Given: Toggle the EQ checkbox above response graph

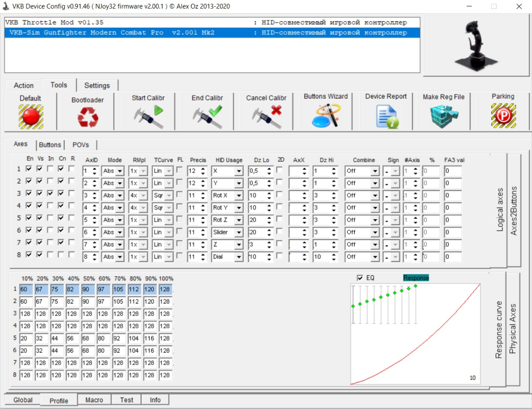Looking at the screenshot, I should pyautogui.click(x=360, y=278).
